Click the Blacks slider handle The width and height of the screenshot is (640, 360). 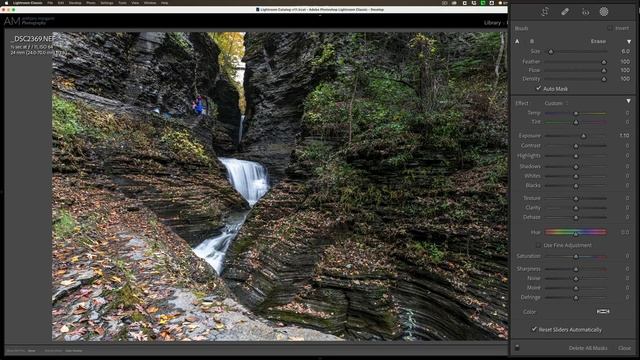tap(576, 186)
